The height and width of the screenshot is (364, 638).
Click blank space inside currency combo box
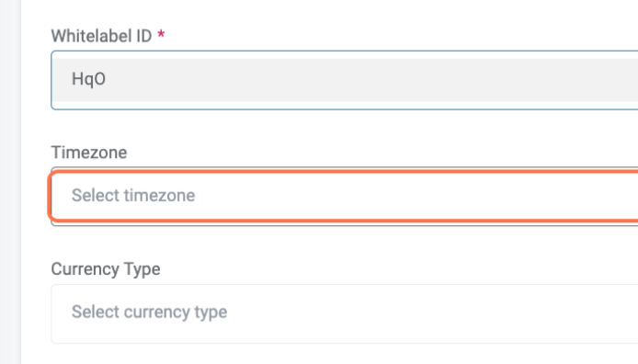coord(427,313)
